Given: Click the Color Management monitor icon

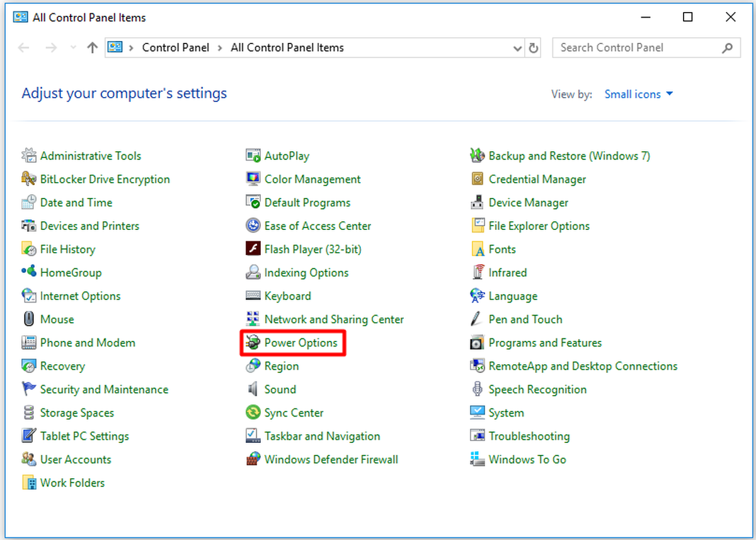Looking at the screenshot, I should [x=253, y=179].
